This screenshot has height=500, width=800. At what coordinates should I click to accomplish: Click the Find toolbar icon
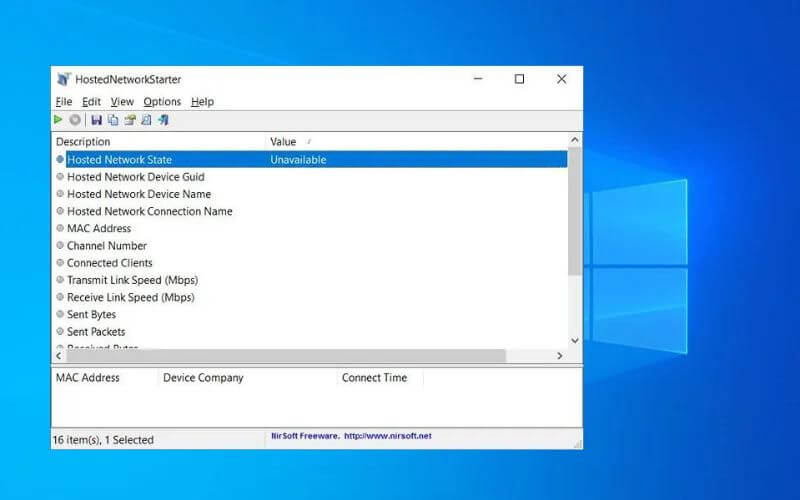pyautogui.click(x=146, y=120)
